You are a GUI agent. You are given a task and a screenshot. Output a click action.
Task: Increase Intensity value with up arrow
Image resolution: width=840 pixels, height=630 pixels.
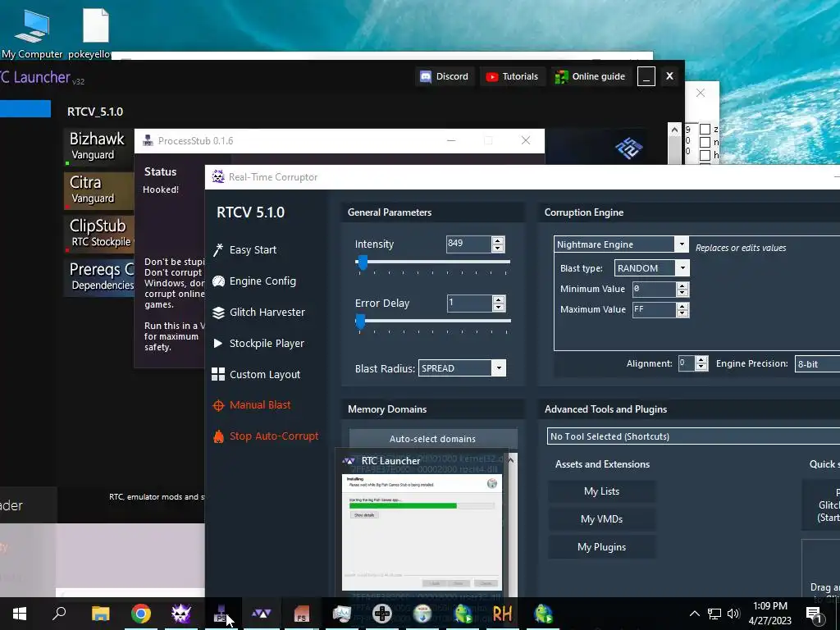click(x=498, y=240)
